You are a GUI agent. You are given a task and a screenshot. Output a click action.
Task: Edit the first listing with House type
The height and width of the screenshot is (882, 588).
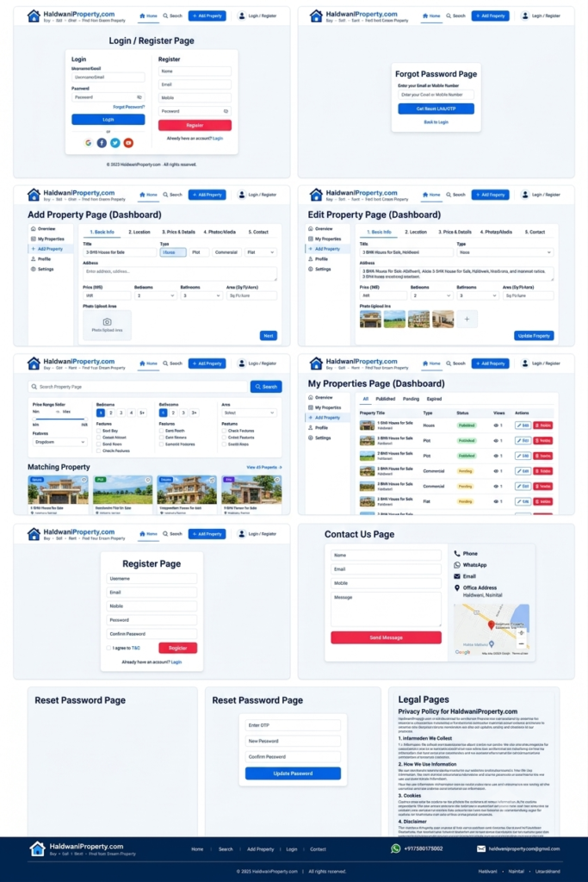pyautogui.click(x=523, y=425)
